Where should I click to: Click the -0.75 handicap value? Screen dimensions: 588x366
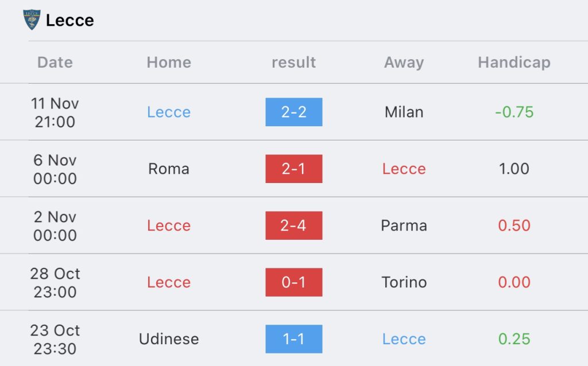[514, 112]
